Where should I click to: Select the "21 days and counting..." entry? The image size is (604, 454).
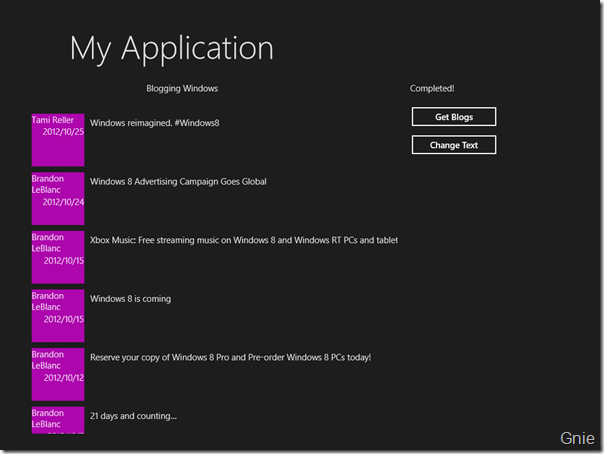pos(133,416)
